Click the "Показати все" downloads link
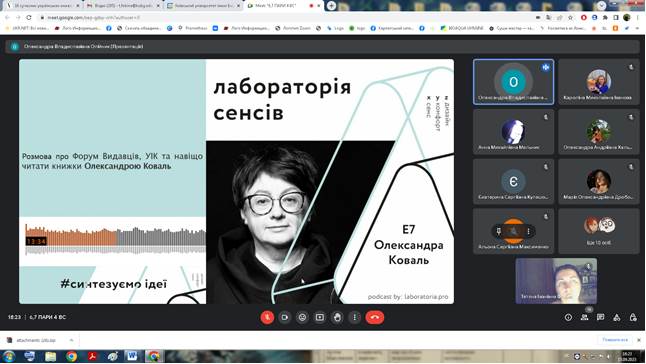Viewport: 646px width, 364px height. (615, 340)
